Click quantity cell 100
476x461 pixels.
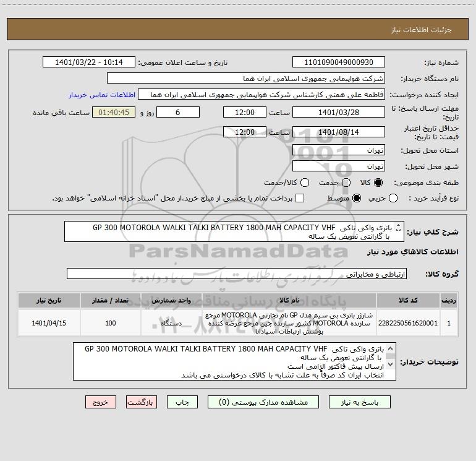pyautogui.click(x=111, y=323)
